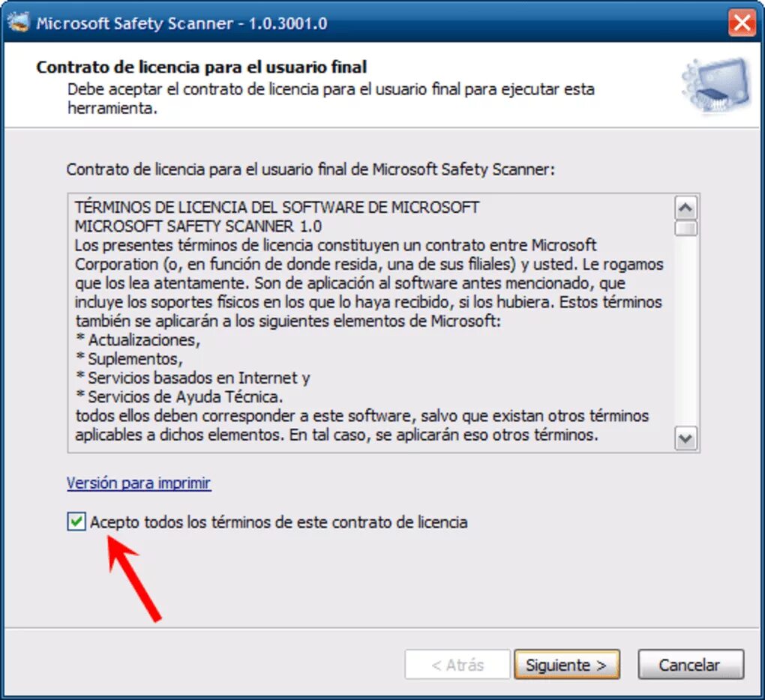Click the '* Suplementos,' line in license text
The width and height of the screenshot is (765, 700).
pos(129,359)
